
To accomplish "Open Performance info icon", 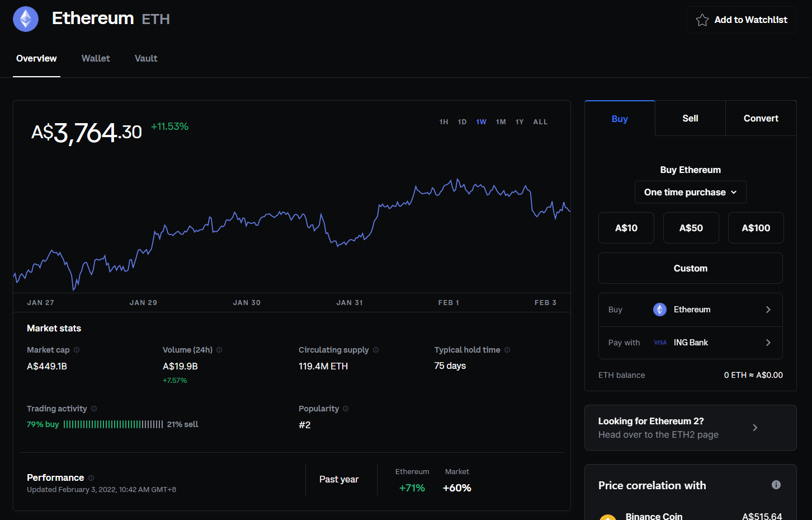I will (x=91, y=478).
